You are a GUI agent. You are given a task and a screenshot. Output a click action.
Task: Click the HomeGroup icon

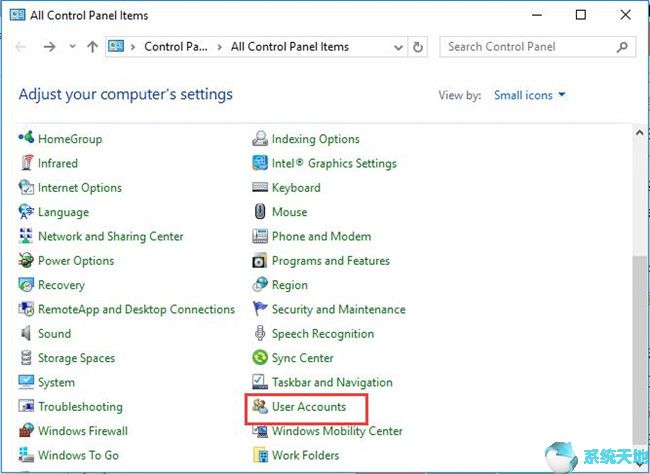(x=26, y=137)
